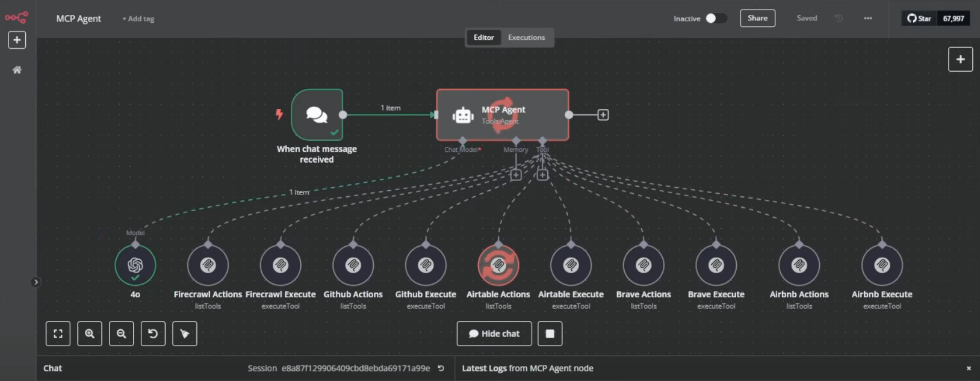Zoom out of the workflow canvas
Image resolution: width=980 pixels, height=381 pixels.
pos(121,333)
